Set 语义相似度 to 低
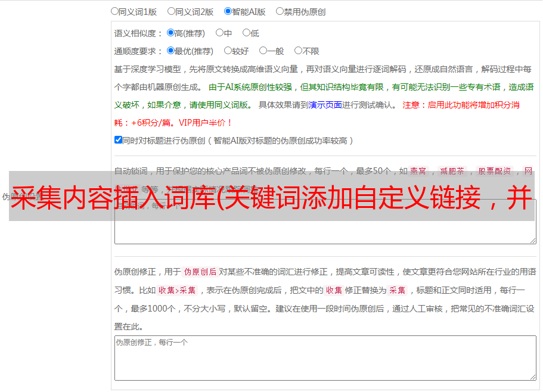543x392 pixels. (x=246, y=33)
